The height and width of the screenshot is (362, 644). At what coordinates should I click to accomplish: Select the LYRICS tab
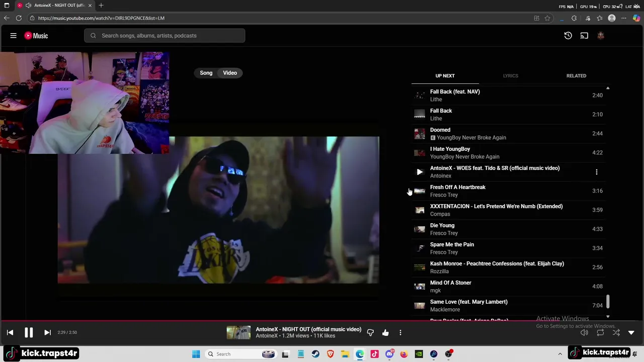point(510,76)
